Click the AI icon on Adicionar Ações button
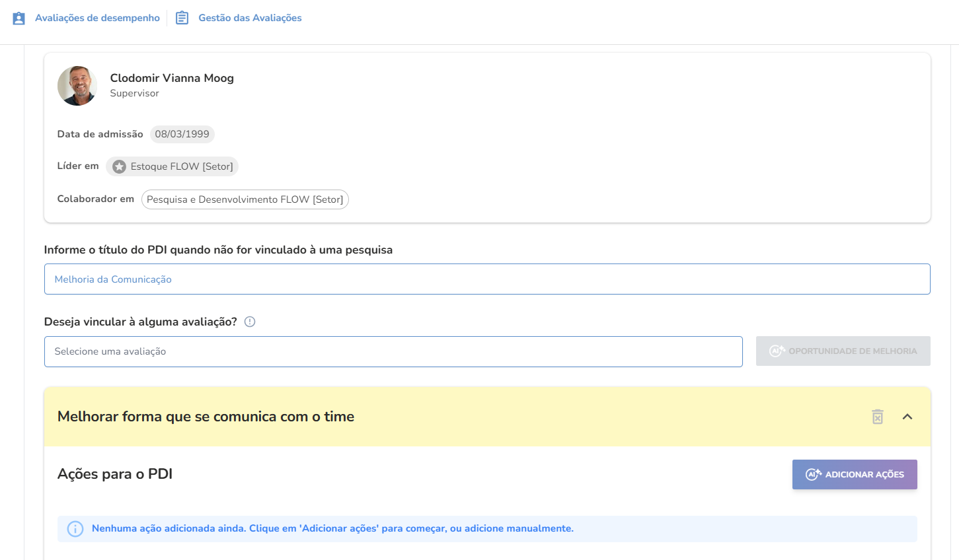Image resolution: width=959 pixels, height=560 pixels. [x=814, y=474]
